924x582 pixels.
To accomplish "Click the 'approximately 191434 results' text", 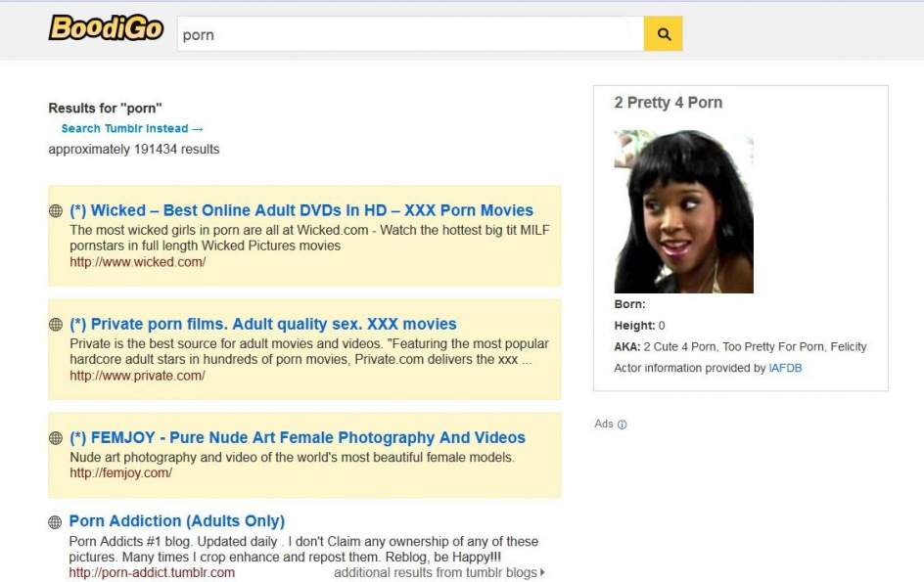I will 134,149.
